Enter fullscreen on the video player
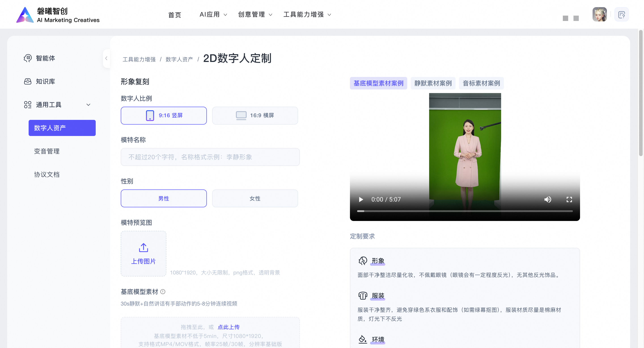The image size is (644, 348). click(569, 199)
